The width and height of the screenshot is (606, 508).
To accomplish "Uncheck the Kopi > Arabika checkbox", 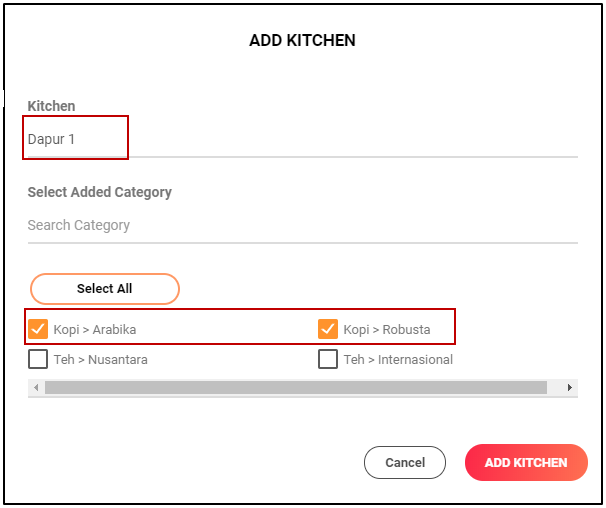I will click(x=38, y=328).
